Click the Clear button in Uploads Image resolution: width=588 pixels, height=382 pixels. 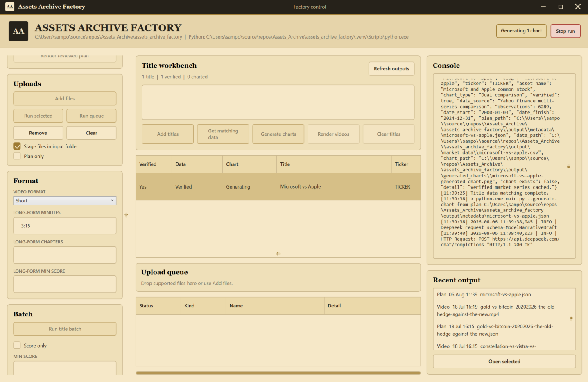[91, 133]
